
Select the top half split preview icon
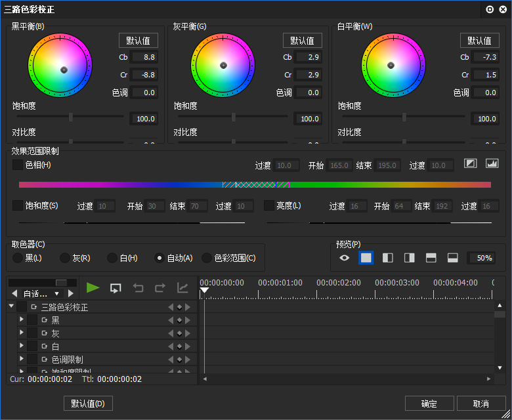click(x=431, y=258)
